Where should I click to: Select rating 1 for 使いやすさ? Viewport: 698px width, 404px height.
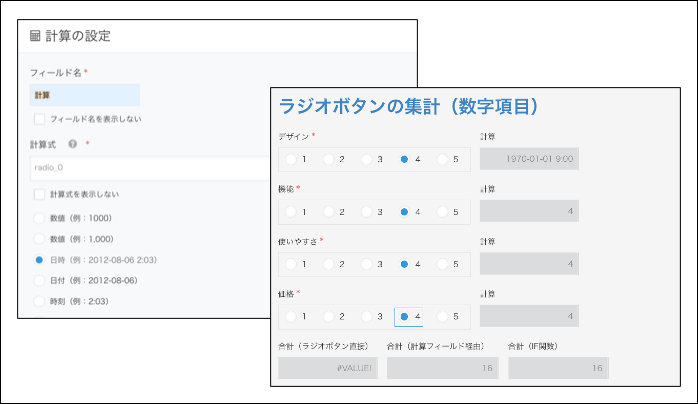point(291,264)
